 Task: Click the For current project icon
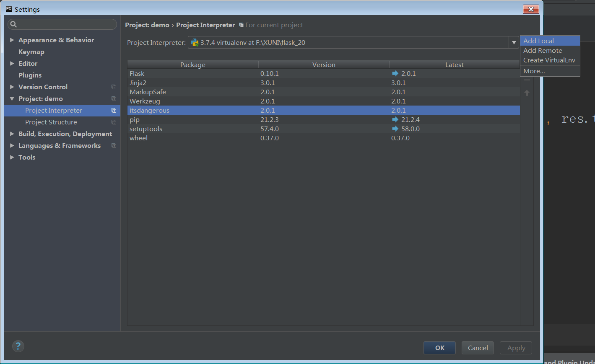pos(241,25)
